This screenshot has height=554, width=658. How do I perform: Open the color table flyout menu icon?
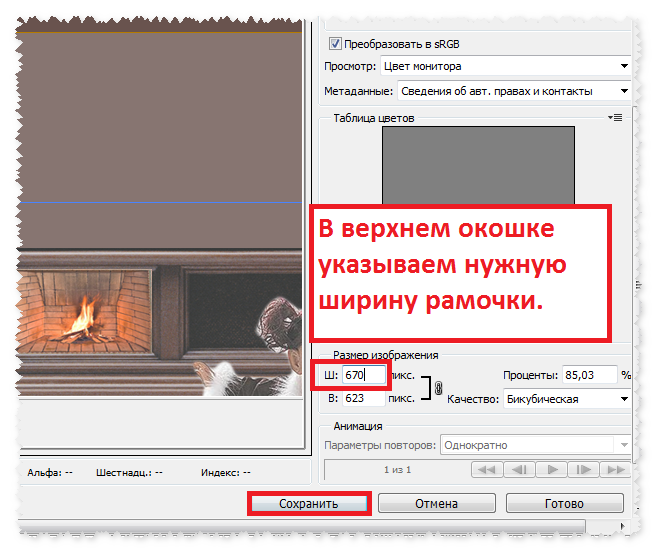click(615, 118)
